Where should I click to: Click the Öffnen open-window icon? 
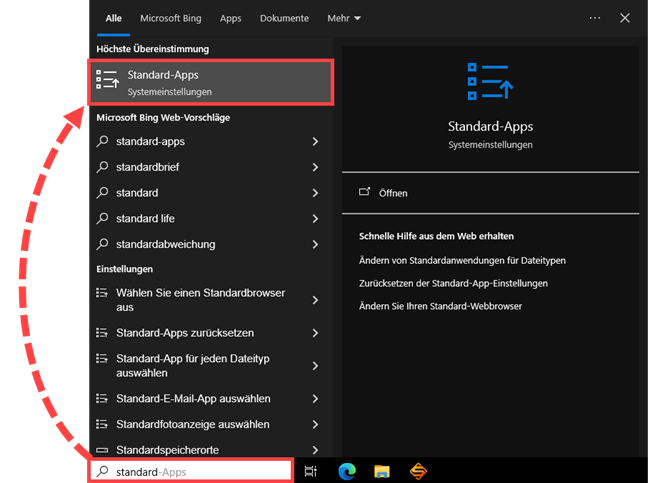tap(364, 192)
